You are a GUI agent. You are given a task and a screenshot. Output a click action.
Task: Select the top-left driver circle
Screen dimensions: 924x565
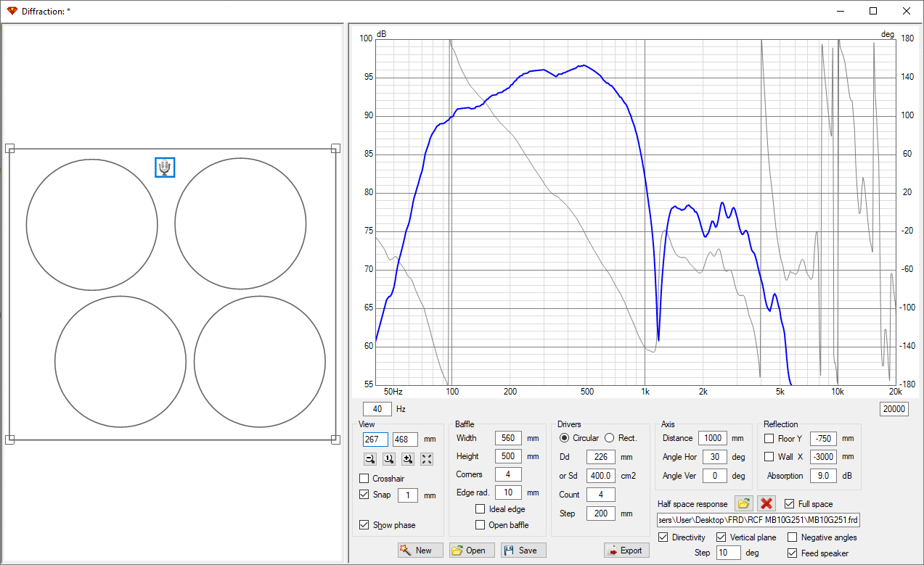(92, 225)
